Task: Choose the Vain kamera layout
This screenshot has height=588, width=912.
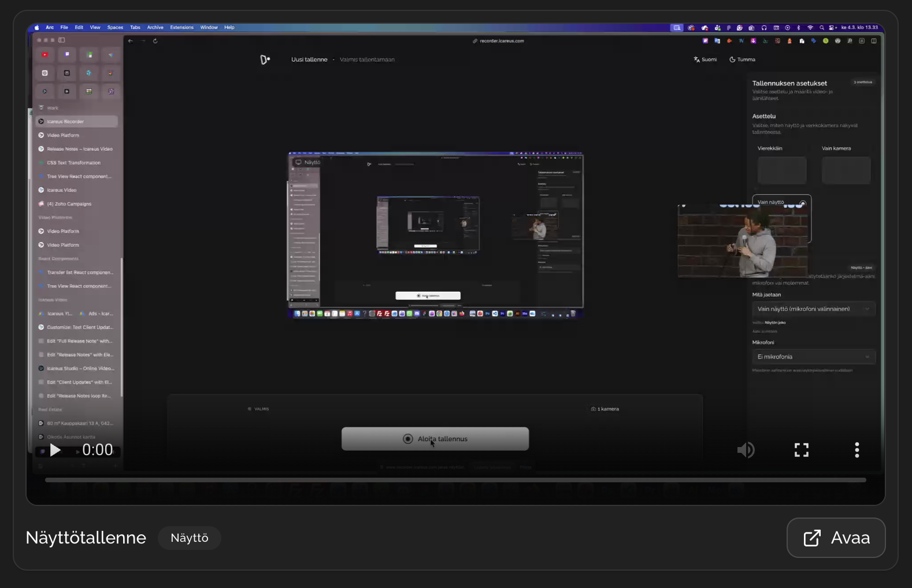Action: pyautogui.click(x=846, y=170)
